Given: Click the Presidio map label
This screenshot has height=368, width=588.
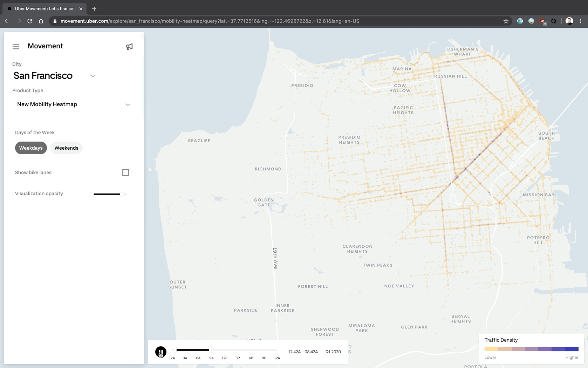Looking at the screenshot, I should coord(302,86).
